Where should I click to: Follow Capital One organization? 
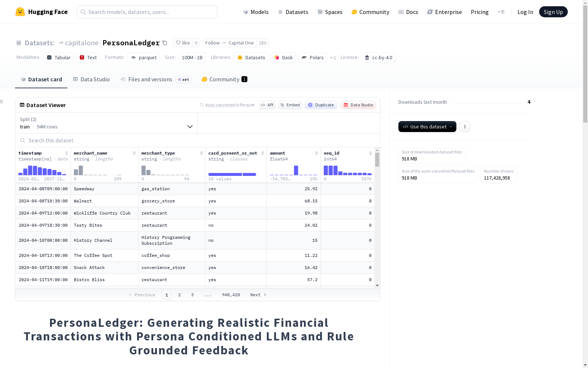pos(230,43)
